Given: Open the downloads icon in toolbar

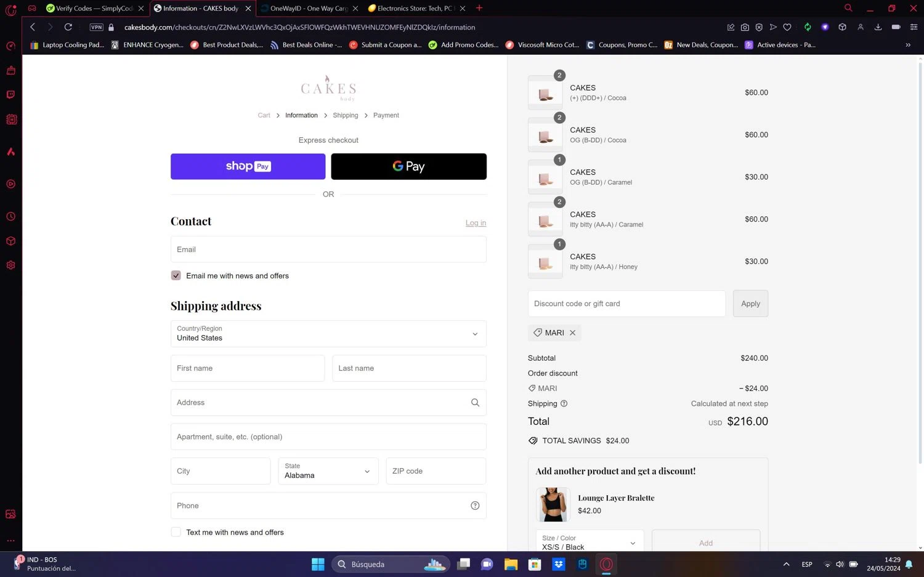Looking at the screenshot, I should pos(878,27).
